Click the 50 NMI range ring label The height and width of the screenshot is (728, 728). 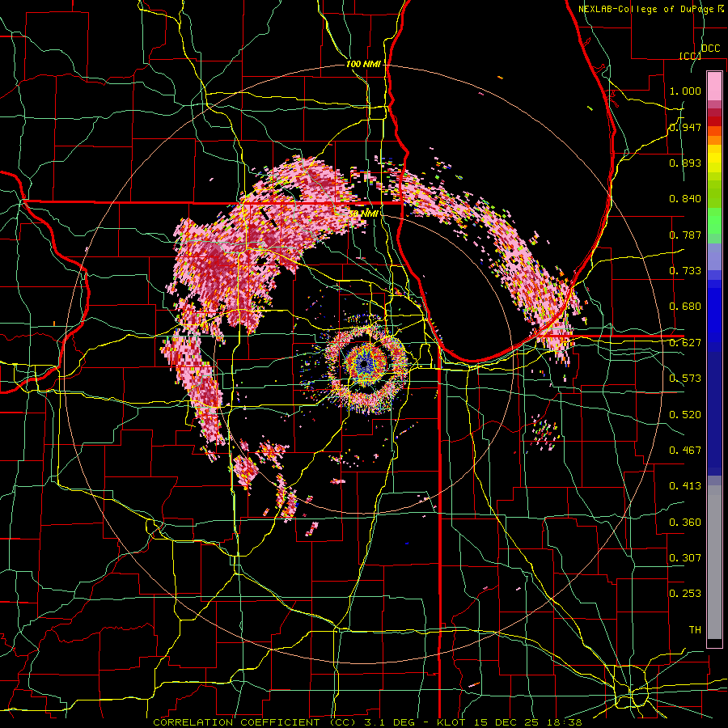click(x=363, y=214)
